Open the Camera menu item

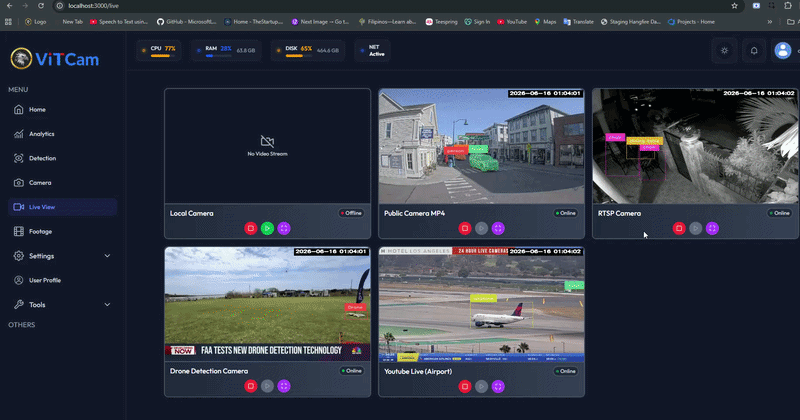click(62, 183)
